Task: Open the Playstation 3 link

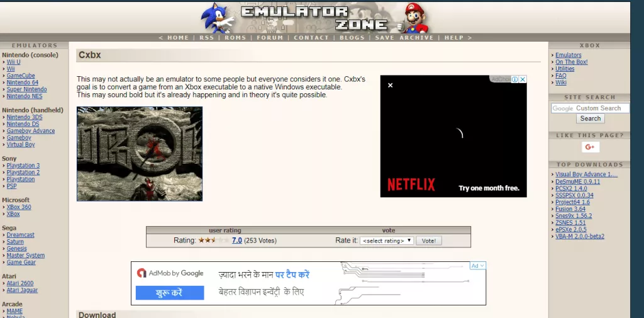Action: pos(23,166)
